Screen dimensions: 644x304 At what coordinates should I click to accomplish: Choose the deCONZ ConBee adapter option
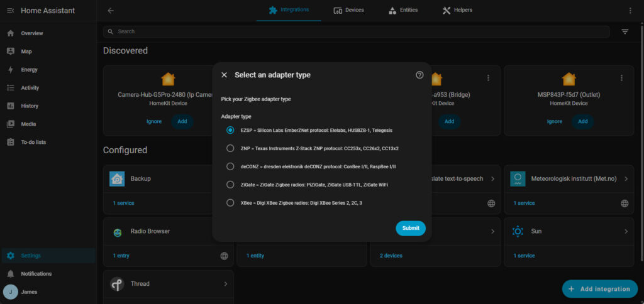tap(230, 166)
